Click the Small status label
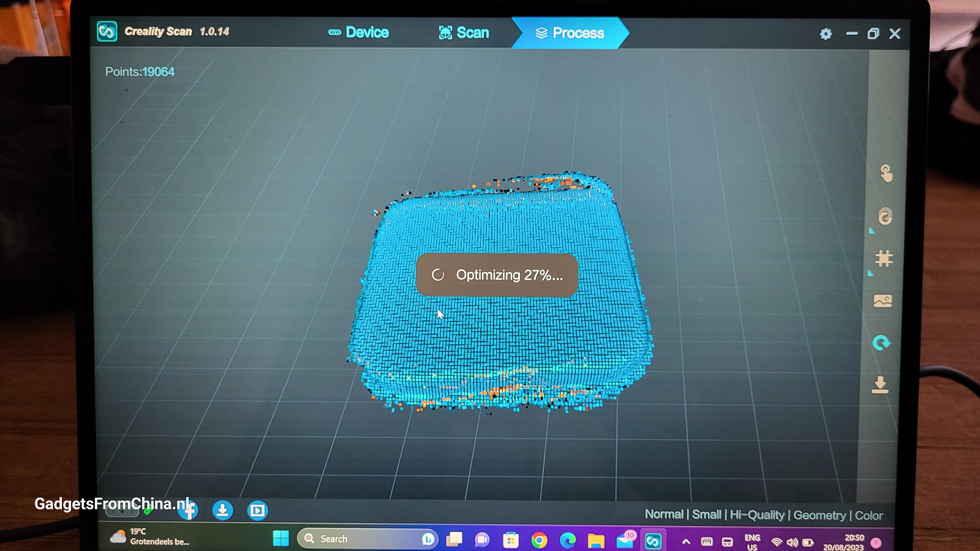 click(706, 514)
